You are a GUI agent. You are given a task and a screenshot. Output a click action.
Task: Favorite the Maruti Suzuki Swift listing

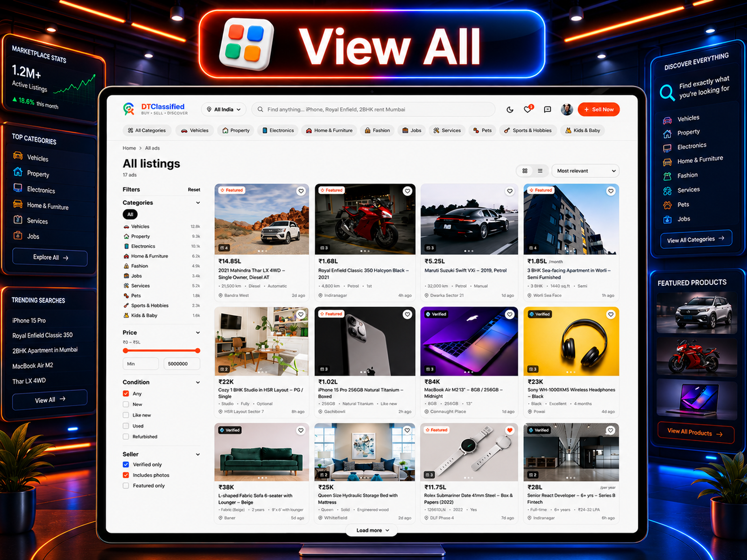pos(510,191)
